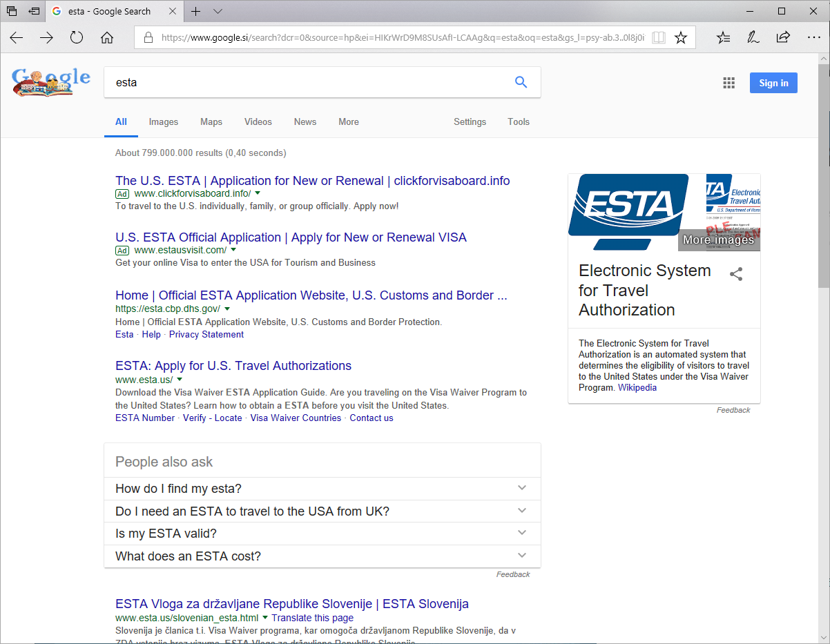Screen dimensions: 830x644
Task: Open search Settings menu
Action: [x=470, y=122]
